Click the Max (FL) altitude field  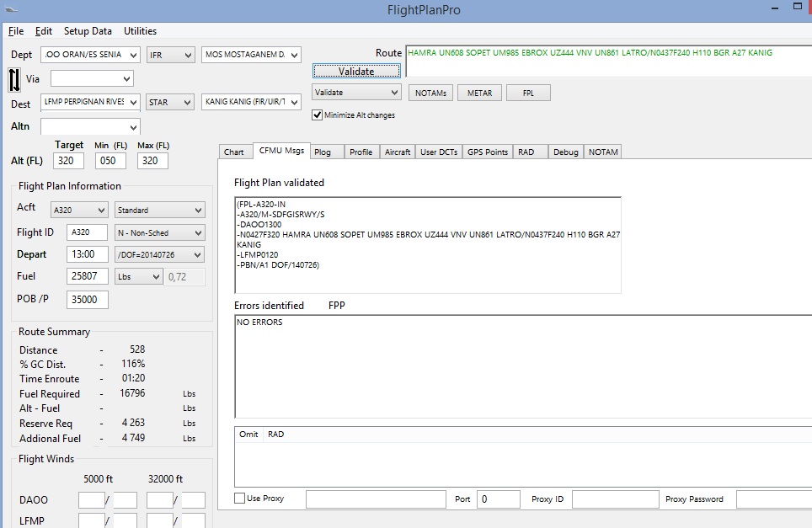152,161
